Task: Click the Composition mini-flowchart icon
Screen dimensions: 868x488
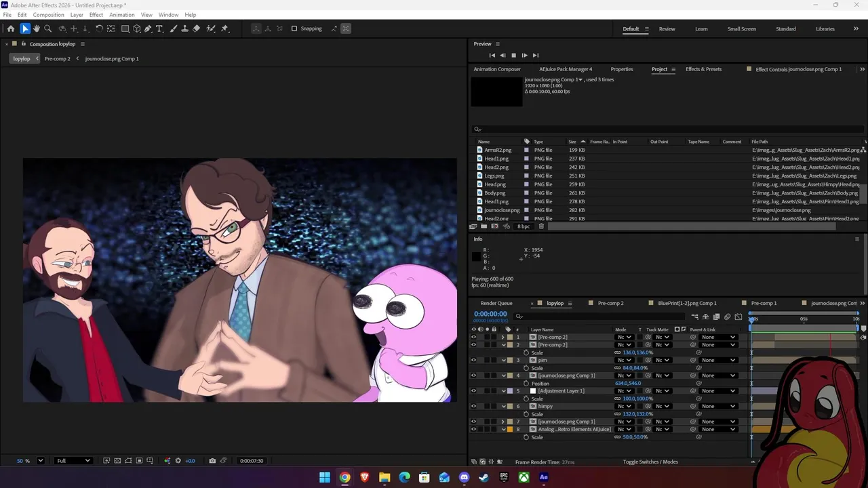Action: click(695, 317)
